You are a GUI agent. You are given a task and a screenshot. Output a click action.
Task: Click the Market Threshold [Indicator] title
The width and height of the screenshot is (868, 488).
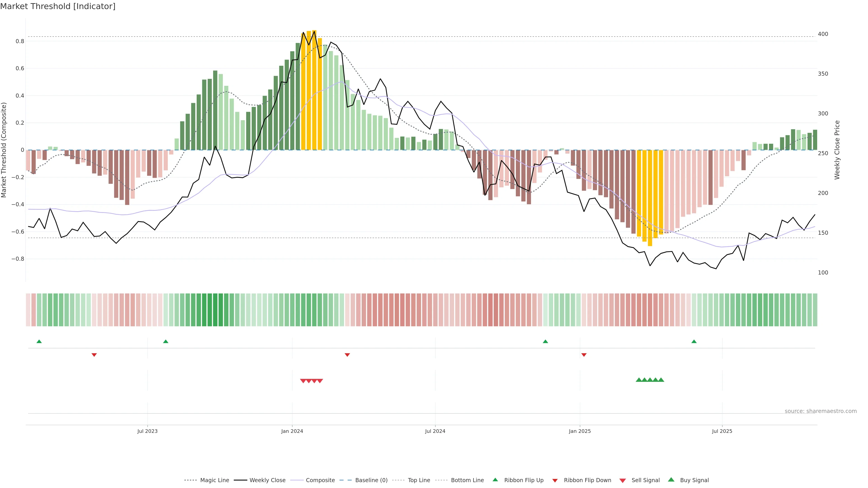tap(58, 6)
